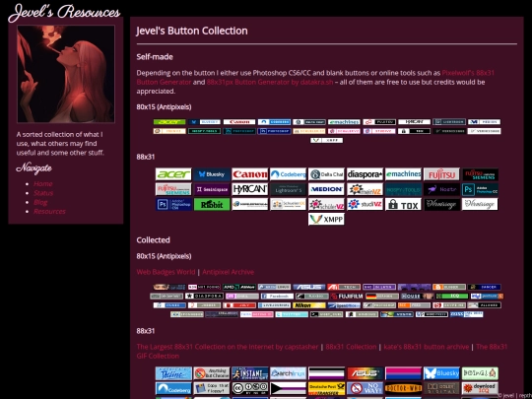Image resolution: width=532 pixels, height=399 pixels.
Task: Open the '88x31 Collection' link
Action: pos(351,347)
